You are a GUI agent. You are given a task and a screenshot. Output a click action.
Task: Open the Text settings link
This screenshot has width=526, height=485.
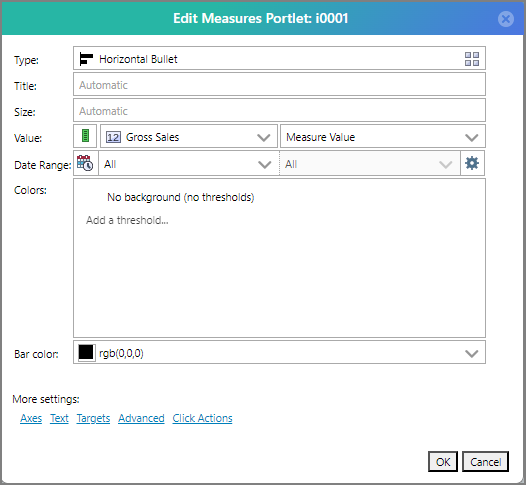coord(59,418)
